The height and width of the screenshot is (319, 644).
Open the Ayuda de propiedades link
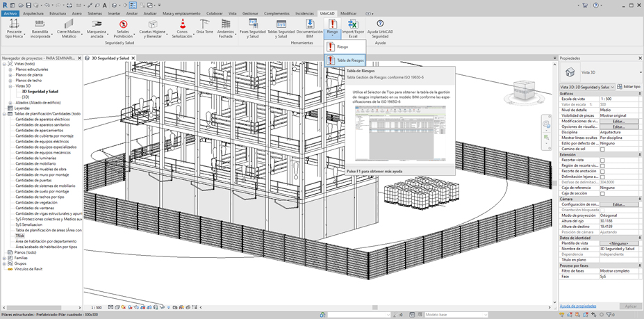click(577, 306)
